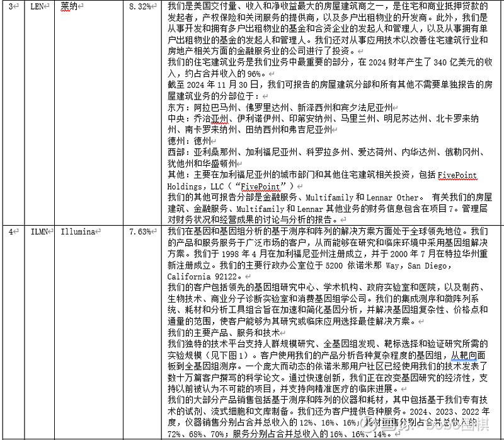The width and height of the screenshot is (504, 440).
Task: Select the weight value "7.63%"
Action: (x=140, y=231)
